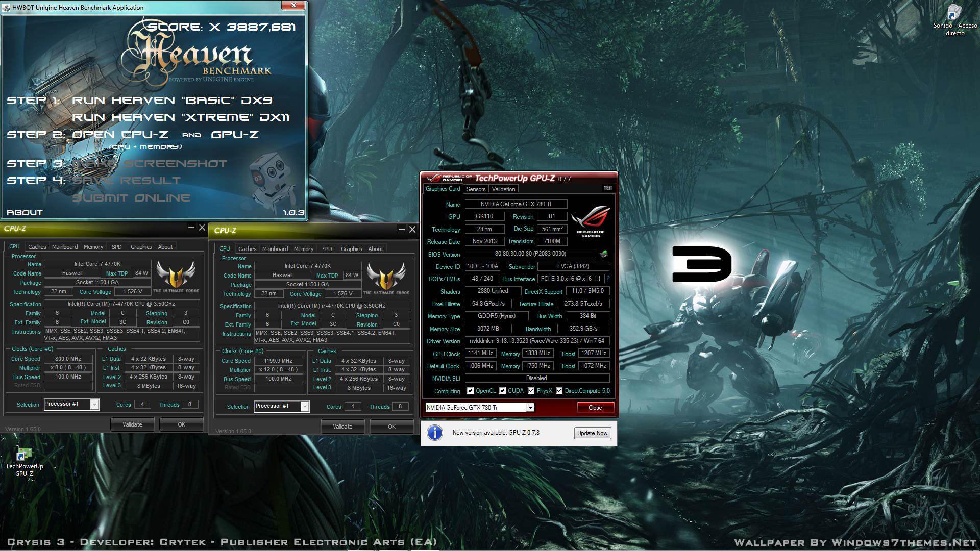Switch to Sensors tab in GPU-Z

pyautogui.click(x=476, y=189)
